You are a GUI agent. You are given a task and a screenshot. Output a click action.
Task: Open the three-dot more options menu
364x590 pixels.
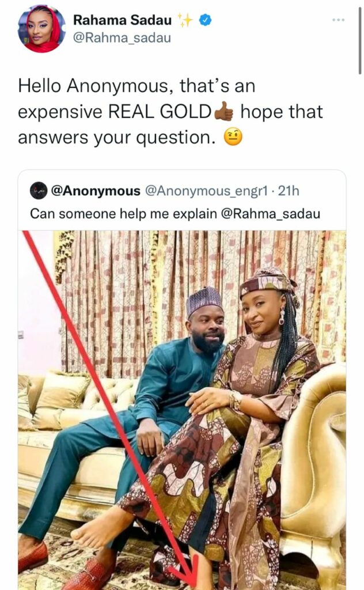pos(338,19)
